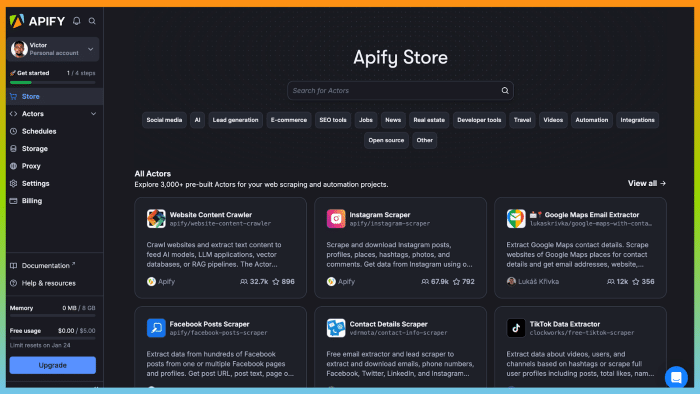Viewport: 700px width, 394px height.
Task: Click the Search for Actors field
Action: (400, 91)
